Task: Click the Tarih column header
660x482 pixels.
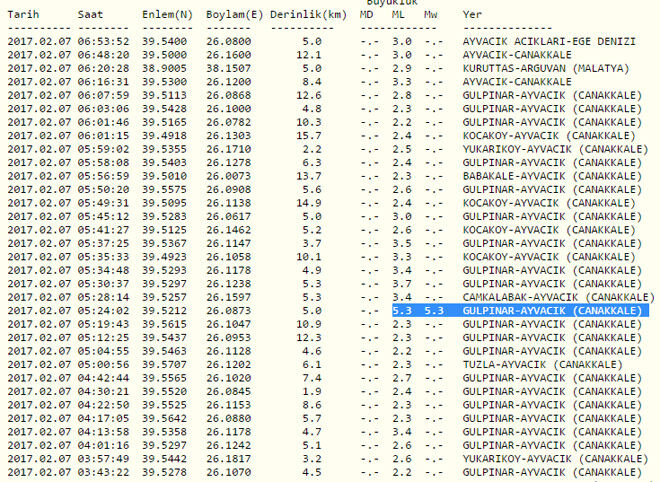Action: tap(25, 16)
